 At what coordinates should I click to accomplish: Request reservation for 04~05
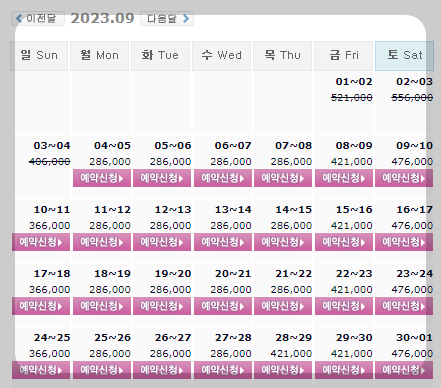click(102, 178)
